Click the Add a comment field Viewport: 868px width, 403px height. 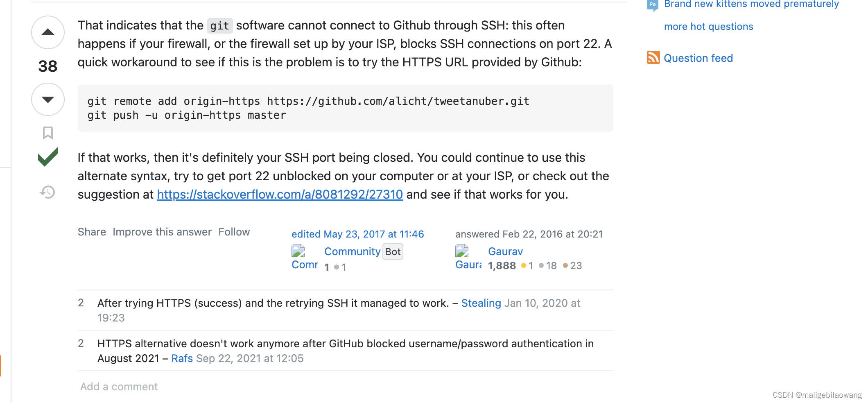(118, 386)
